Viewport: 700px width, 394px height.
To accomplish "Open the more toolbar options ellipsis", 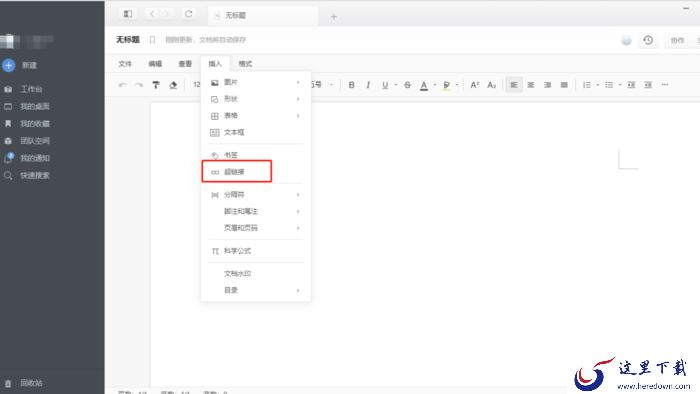I will click(x=665, y=85).
